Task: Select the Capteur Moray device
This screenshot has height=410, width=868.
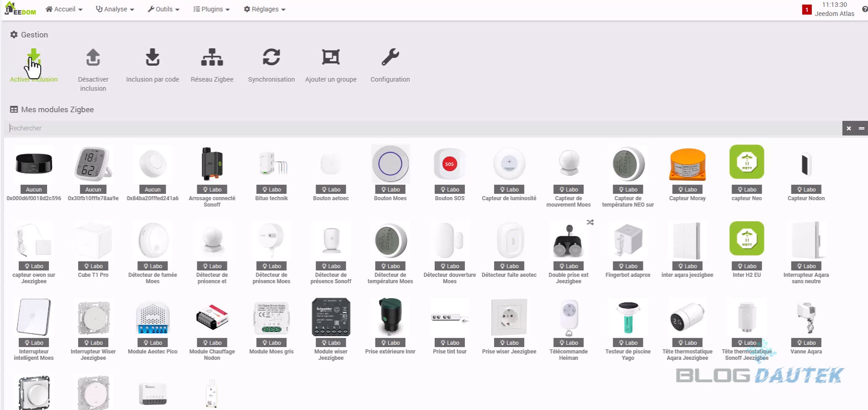Action: click(x=687, y=164)
